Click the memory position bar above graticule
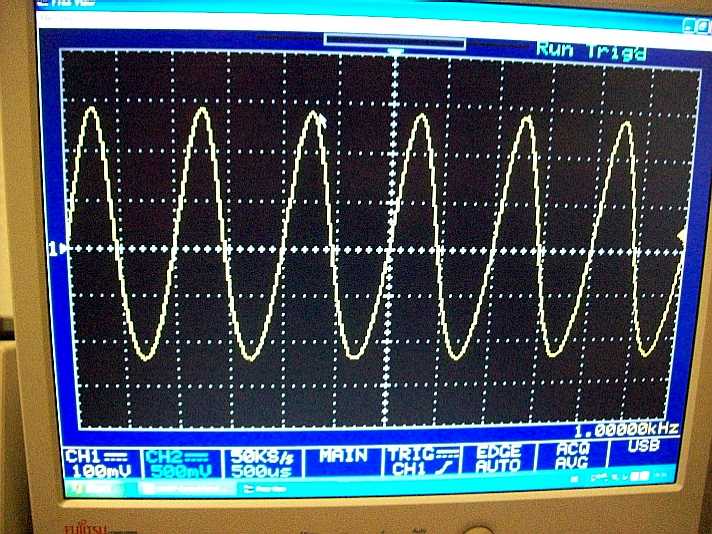 point(395,42)
